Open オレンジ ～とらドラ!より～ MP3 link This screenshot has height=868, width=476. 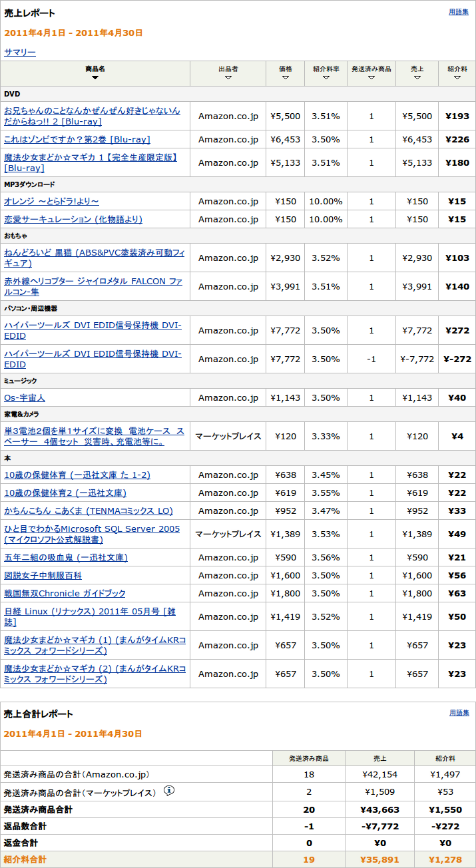(x=51, y=201)
